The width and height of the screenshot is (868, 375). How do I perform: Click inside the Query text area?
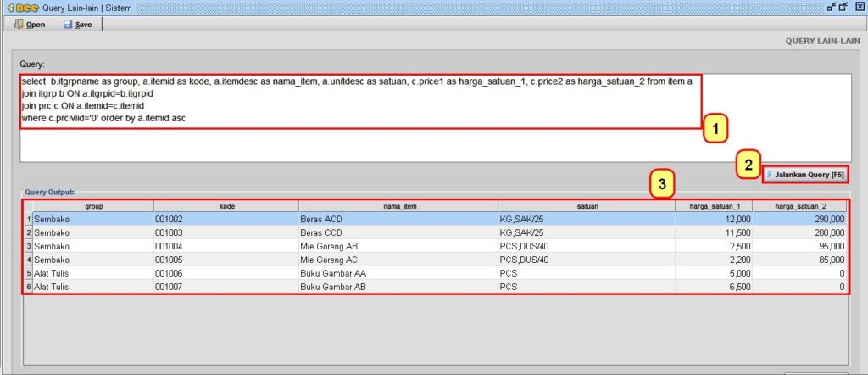[435, 117]
